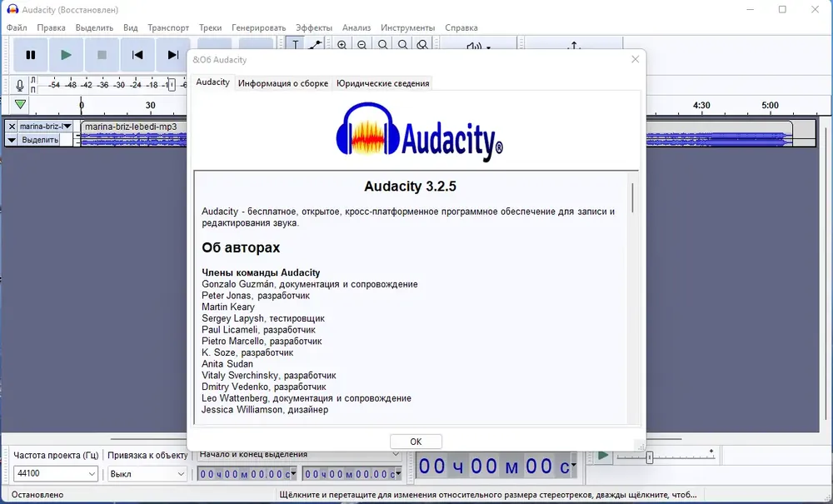833x504 pixels.
Task: Confirm the About dialog with OK
Action: [416, 442]
